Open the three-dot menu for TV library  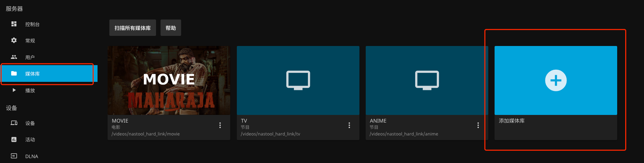pos(349,125)
